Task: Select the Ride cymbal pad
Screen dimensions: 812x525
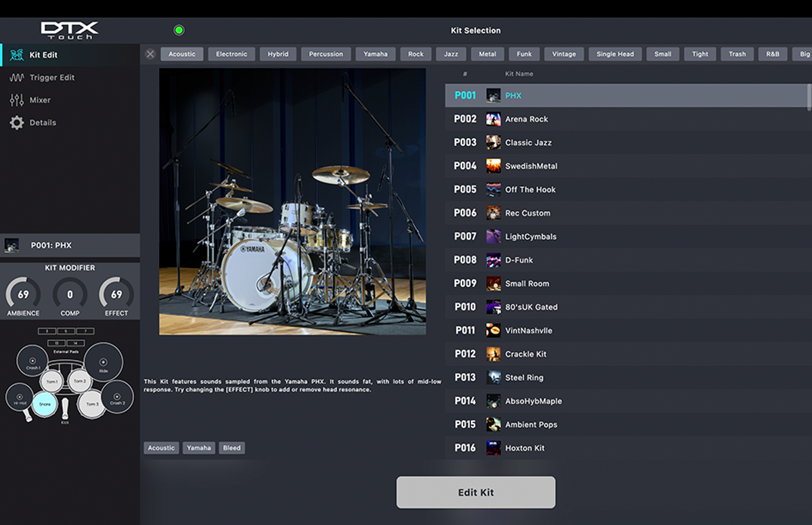Action: (104, 362)
